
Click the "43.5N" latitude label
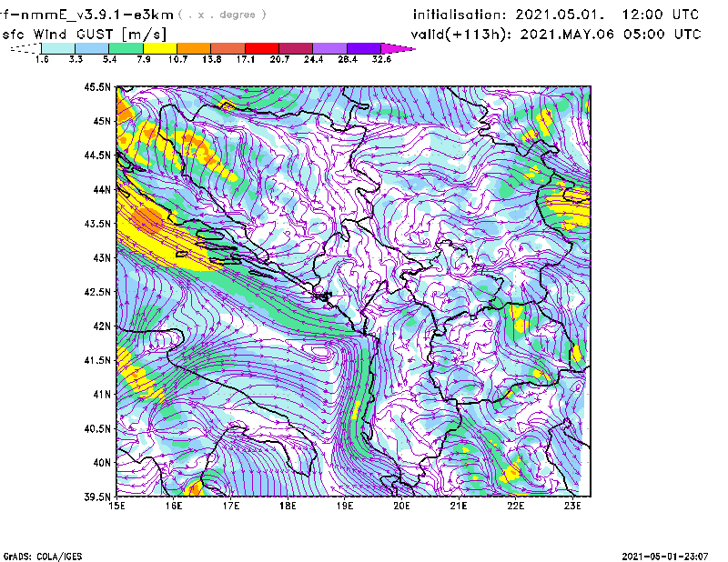click(x=97, y=224)
